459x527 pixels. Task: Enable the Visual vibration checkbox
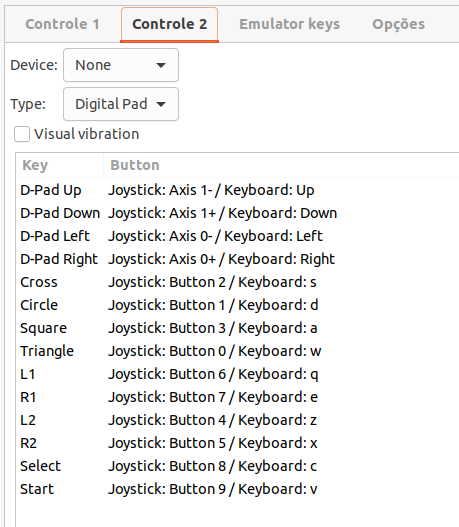click(22, 134)
